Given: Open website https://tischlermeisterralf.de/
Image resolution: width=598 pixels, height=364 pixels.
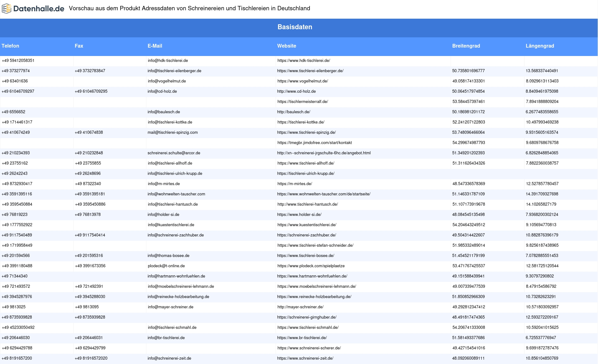Looking at the screenshot, I should click(x=303, y=102).
